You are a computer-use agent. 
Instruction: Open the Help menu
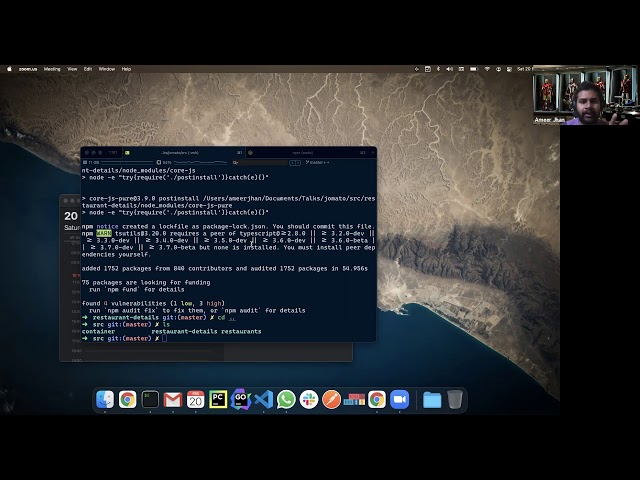127,69
